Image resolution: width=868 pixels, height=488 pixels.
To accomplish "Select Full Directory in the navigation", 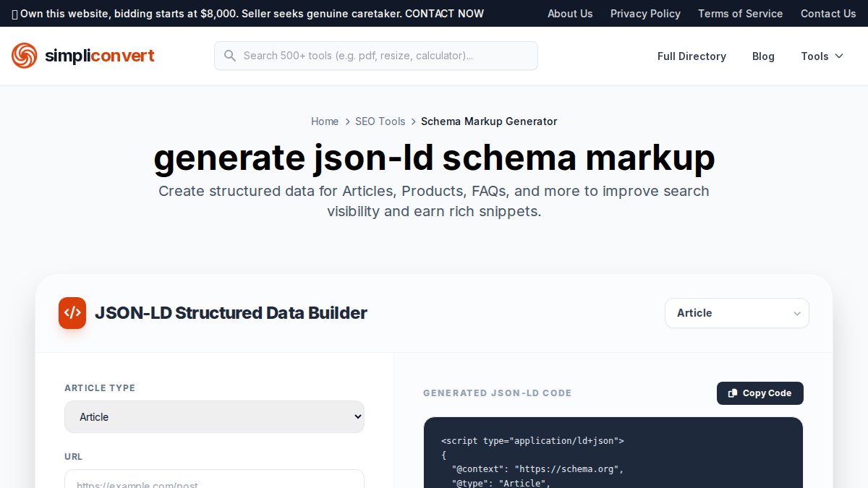I will pos(692,56).
